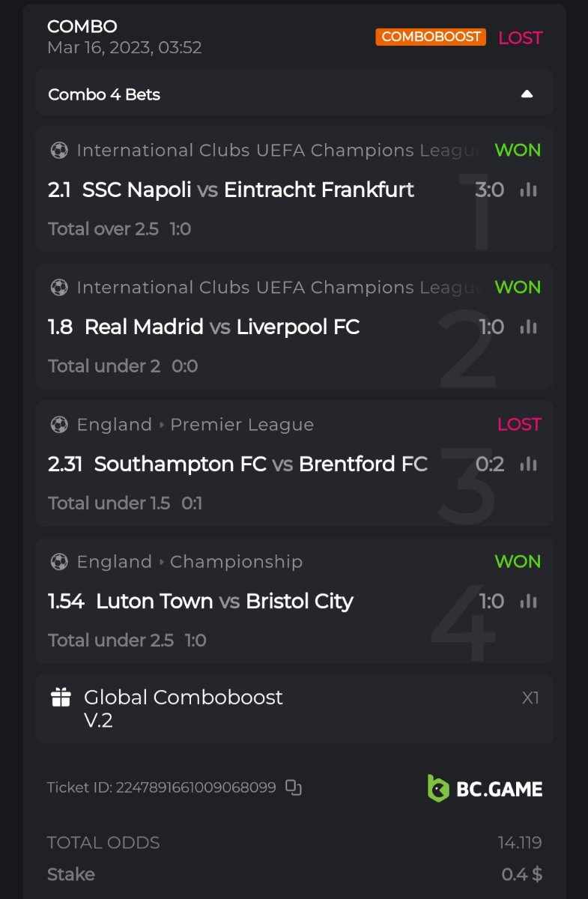588x899 pixels.
Task: Copy the Ticket ID with copy icon
Action: (x=294, y=787)
